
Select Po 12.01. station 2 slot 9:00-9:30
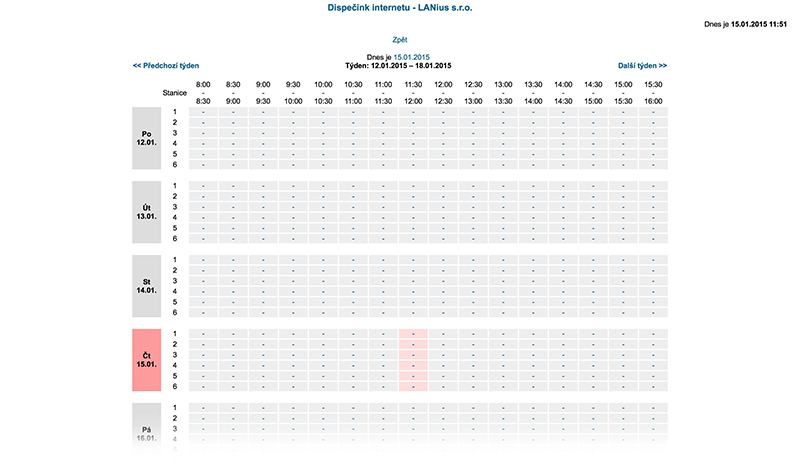click(x=263, y=122)
